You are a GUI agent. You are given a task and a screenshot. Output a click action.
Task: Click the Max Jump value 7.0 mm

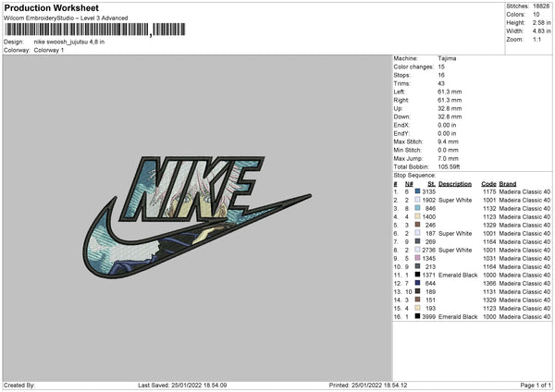(x=448, y=158)
